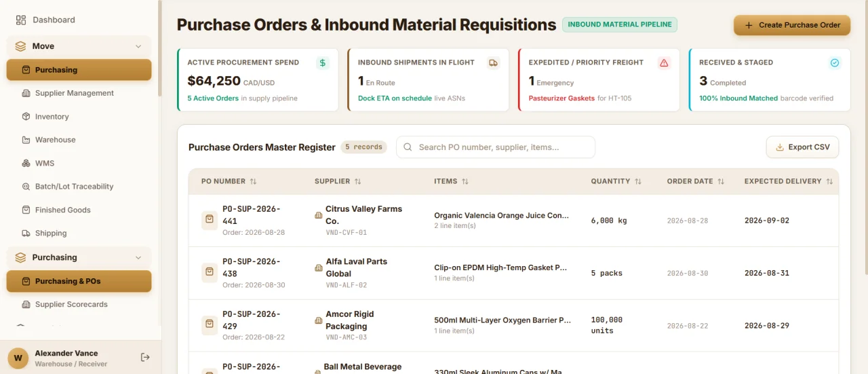Sort by Quantity column

(x=616, y=182)
